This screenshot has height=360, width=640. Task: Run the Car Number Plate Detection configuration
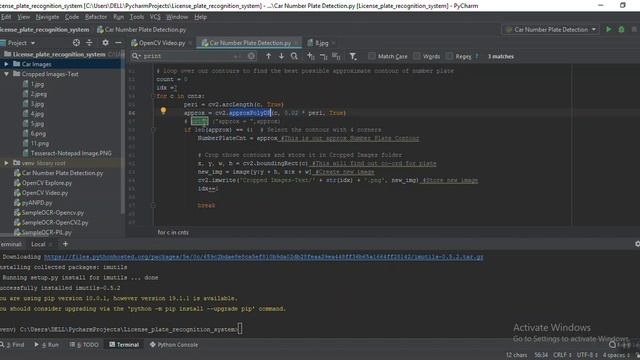[x=609, y=29]
